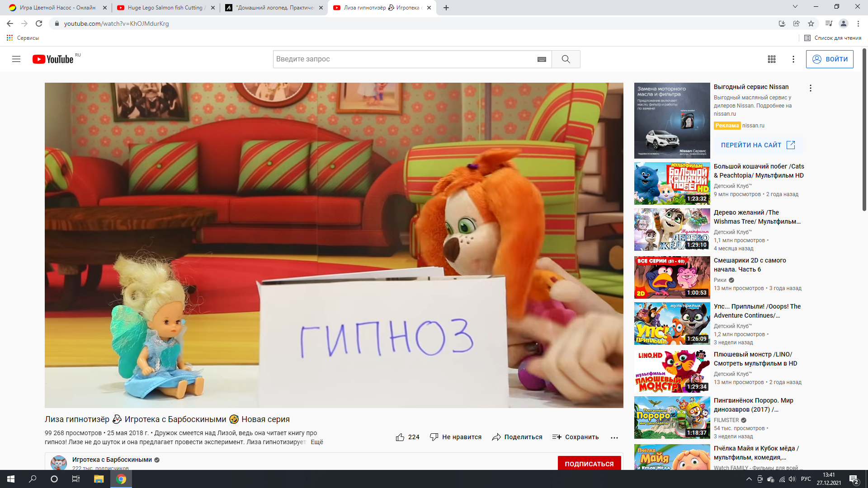Open Игротека с Барбоскиными channel avatar

[59, 463]
